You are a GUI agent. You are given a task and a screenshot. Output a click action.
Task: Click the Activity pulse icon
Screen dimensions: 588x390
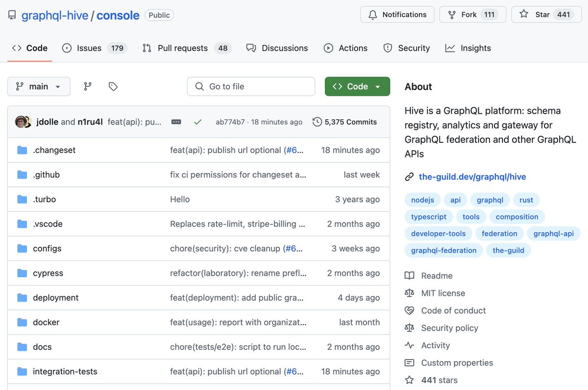point(409,345)
